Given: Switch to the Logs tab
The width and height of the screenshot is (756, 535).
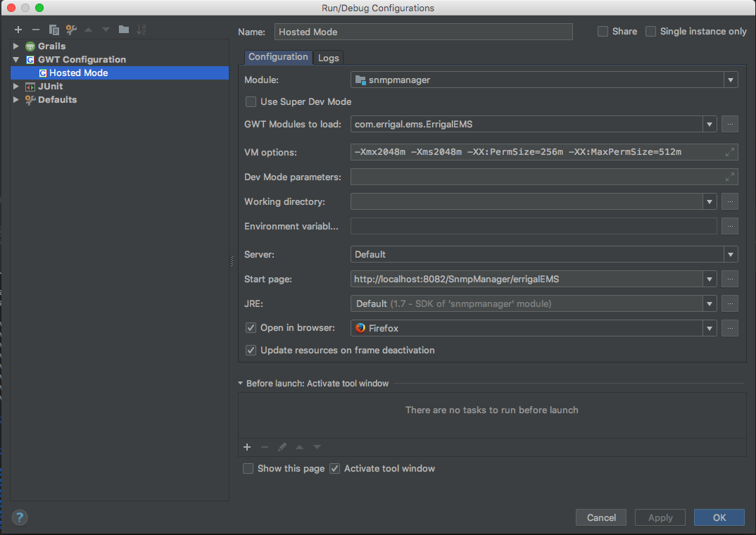Looking at the screenshot, I should [x=328, y=58].
